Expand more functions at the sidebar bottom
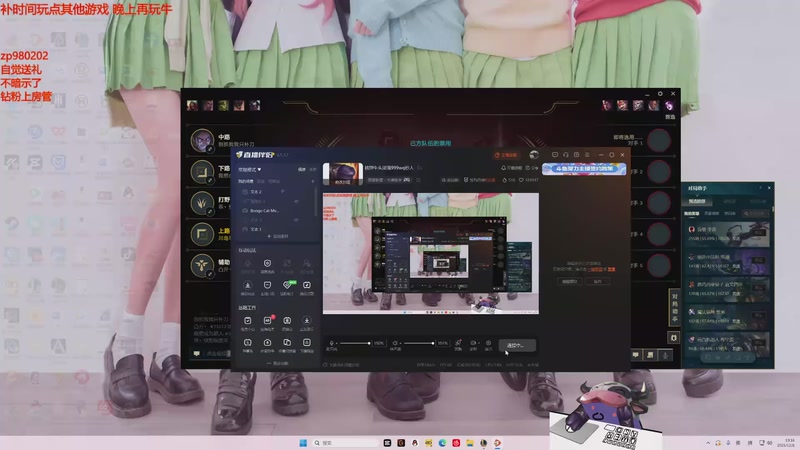800x450 pixels. pyautogui.click(x=278, y=363)
